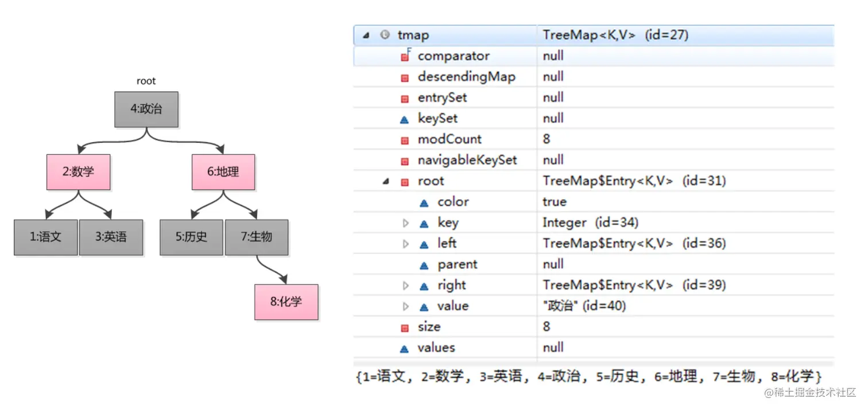Viewport: 868px width, 410px height.
Task: Click the gray tree node 3:英语
Action: (x=111, y=237)
